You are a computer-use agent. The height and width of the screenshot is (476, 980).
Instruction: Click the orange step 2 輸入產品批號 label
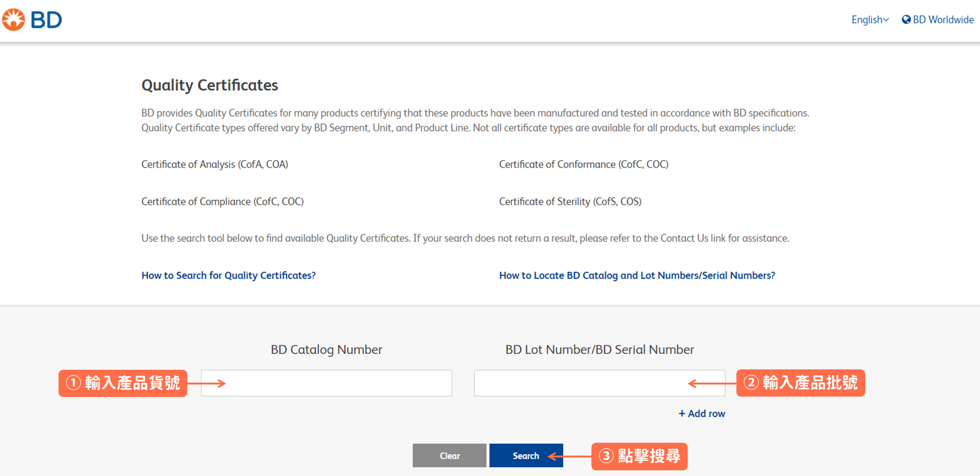coord(801,383)
